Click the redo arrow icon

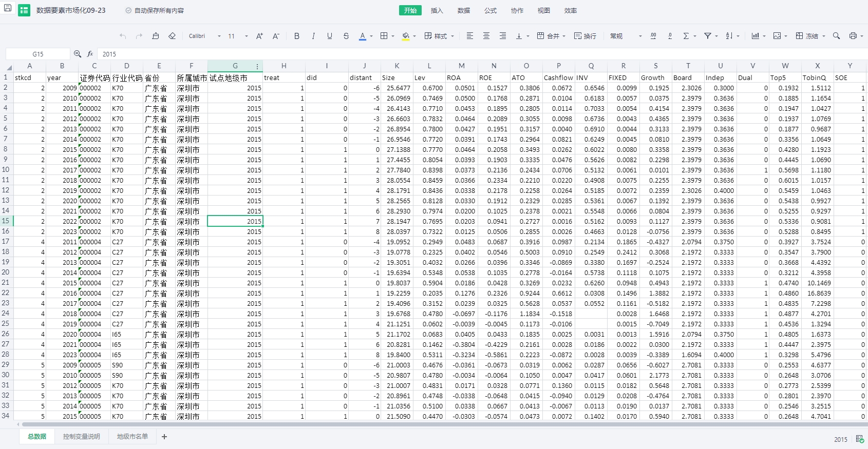[x=139, y=36]
